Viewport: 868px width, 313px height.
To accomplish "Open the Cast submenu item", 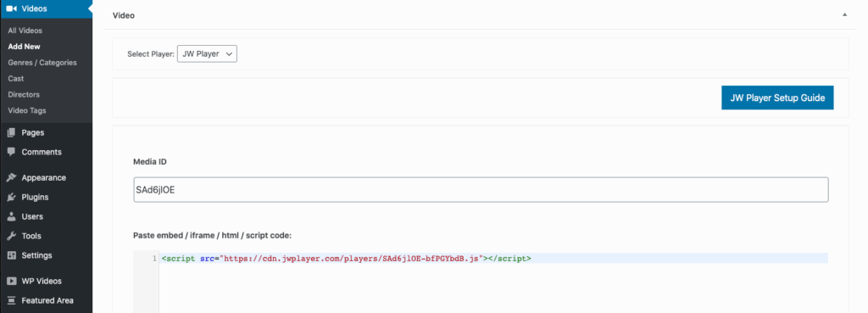I will pos(15,79).
